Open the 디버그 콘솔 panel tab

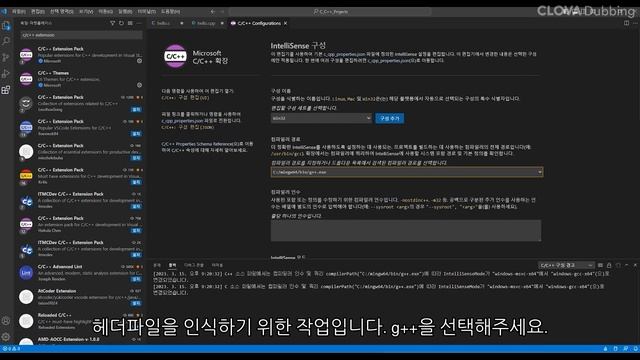tap(194, 265)
